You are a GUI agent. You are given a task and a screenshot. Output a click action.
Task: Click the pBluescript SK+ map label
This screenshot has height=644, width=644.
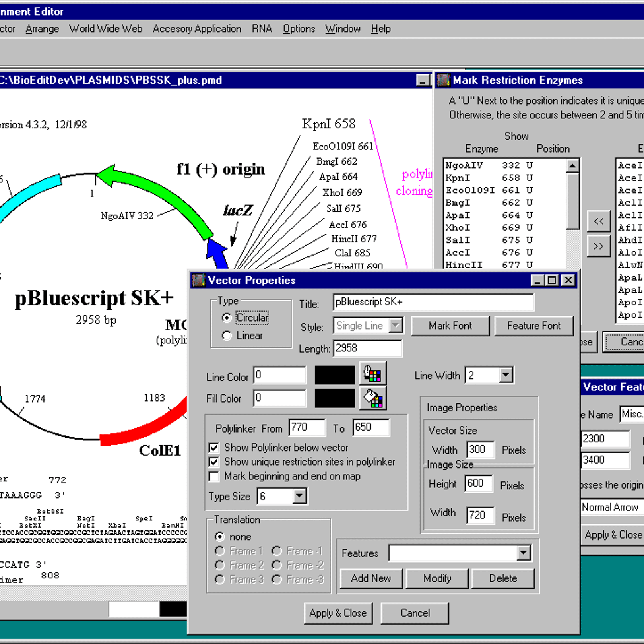coord(94,299)
